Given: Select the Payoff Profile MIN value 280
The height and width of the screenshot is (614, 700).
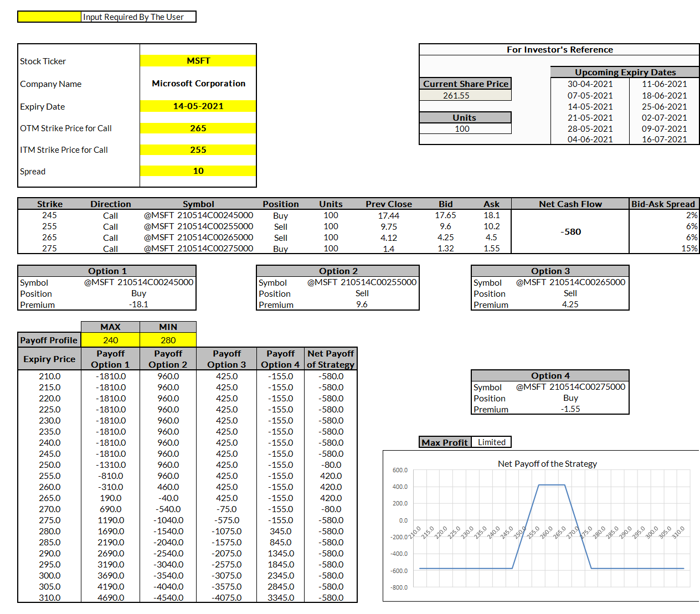Looking at the screenshot, I should [168, 340].
